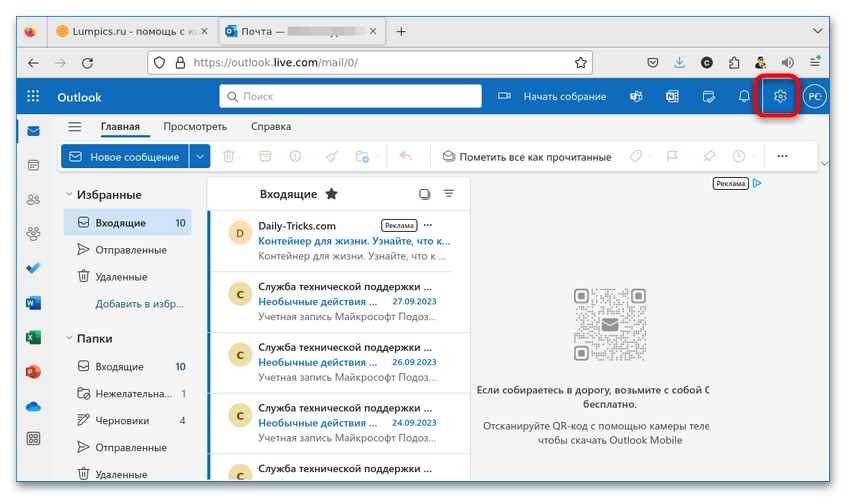The height and width of the screenshot is (498, 846).
Task: Click the Categorize tag icon
Action: point(636,156)
